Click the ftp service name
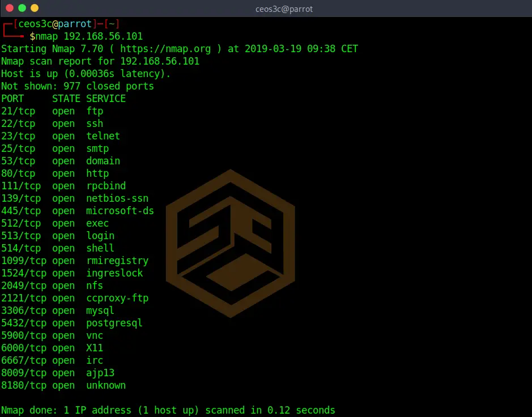Image resolution: width=532 pixels, height=417 pixels. pyautogui.click(x=95, y=111)
